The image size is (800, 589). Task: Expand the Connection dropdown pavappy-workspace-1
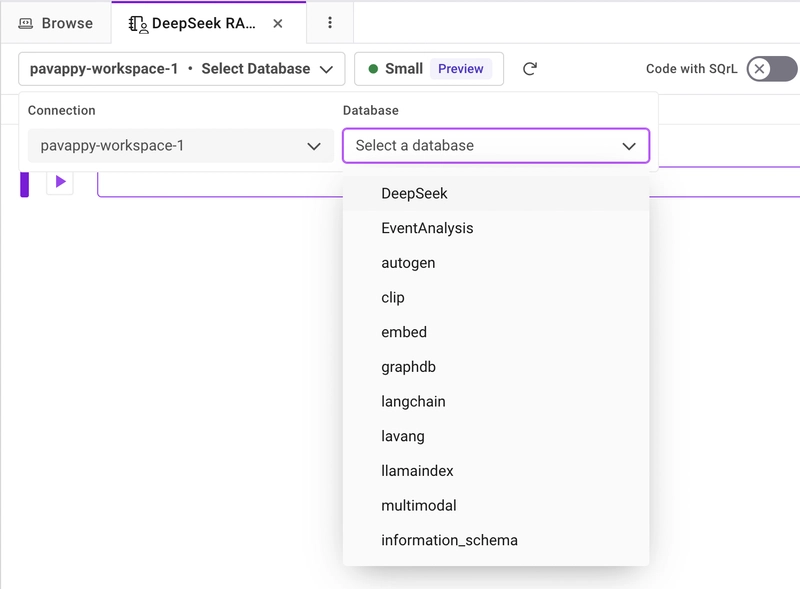[x=181, y=145]
